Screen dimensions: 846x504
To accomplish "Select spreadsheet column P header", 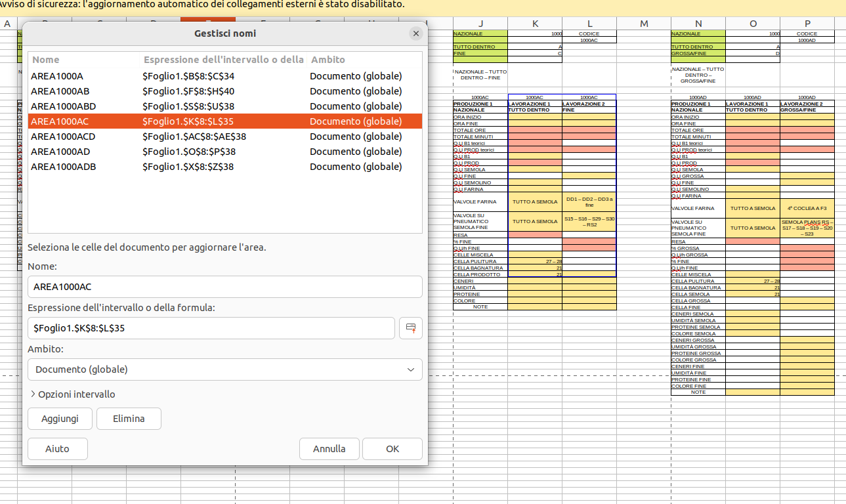I will (x=807, y=24).
